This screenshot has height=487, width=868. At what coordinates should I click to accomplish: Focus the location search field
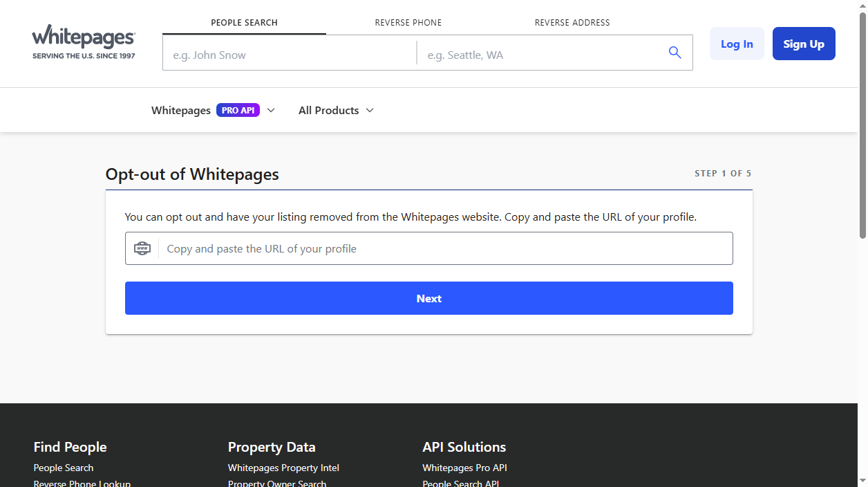point(539,54)
